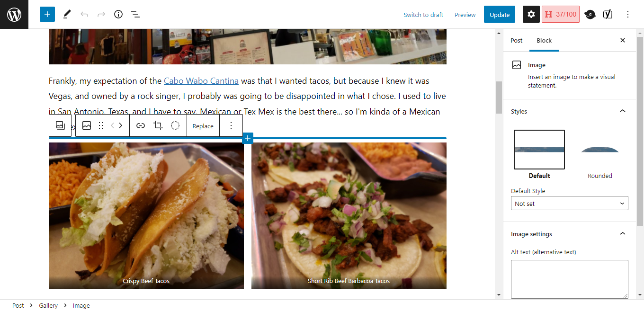644x311 pixels.
Task: Toggle the Settings gear sidebar
Action: pos(531,14)
